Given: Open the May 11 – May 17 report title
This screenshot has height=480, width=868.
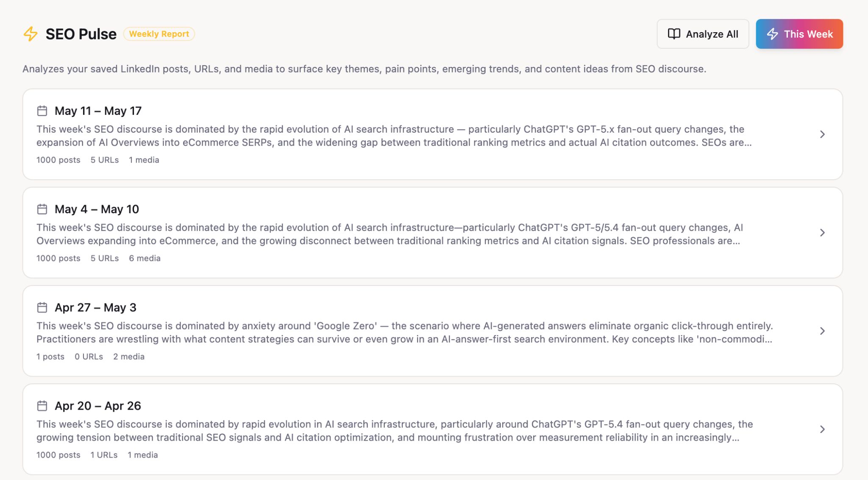Looking at the screenshot, I should click(x=98, y=111).
